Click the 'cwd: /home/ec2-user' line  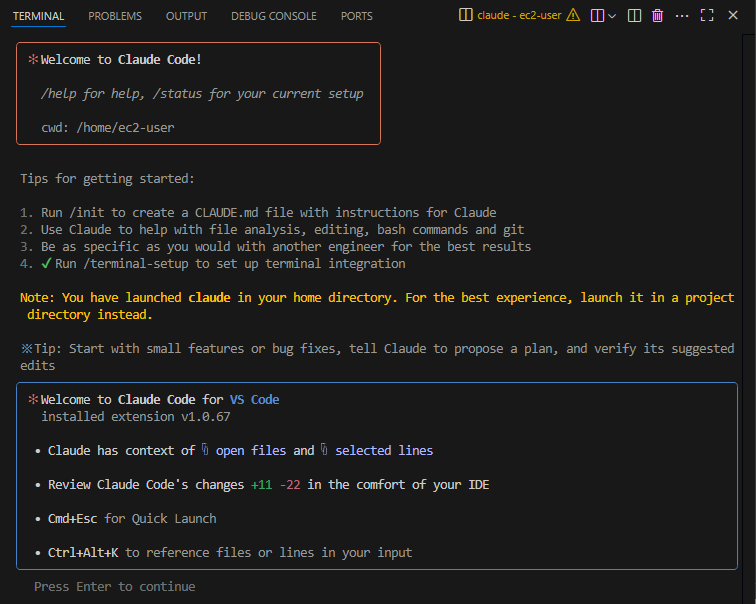[108, 128]
